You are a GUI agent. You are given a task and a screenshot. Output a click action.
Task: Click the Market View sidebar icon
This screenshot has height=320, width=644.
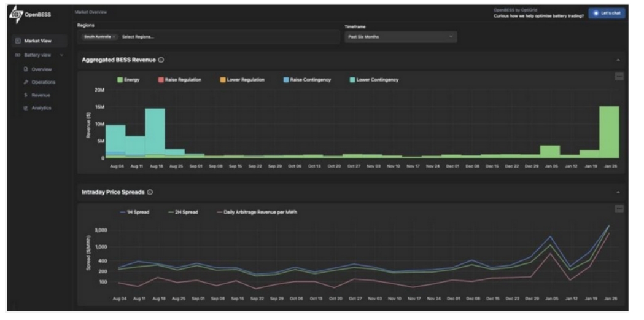(18, 41)
